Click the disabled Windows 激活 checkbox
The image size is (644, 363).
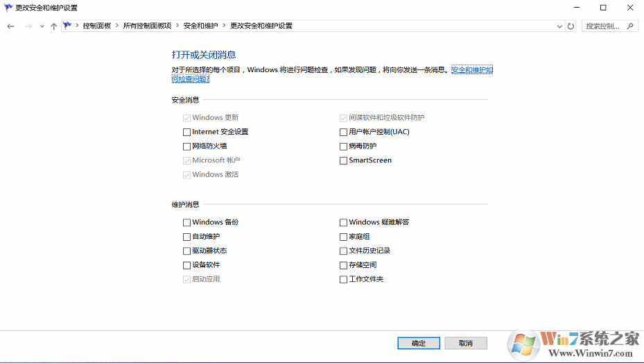pyautogui.click(x=186, y=175)
